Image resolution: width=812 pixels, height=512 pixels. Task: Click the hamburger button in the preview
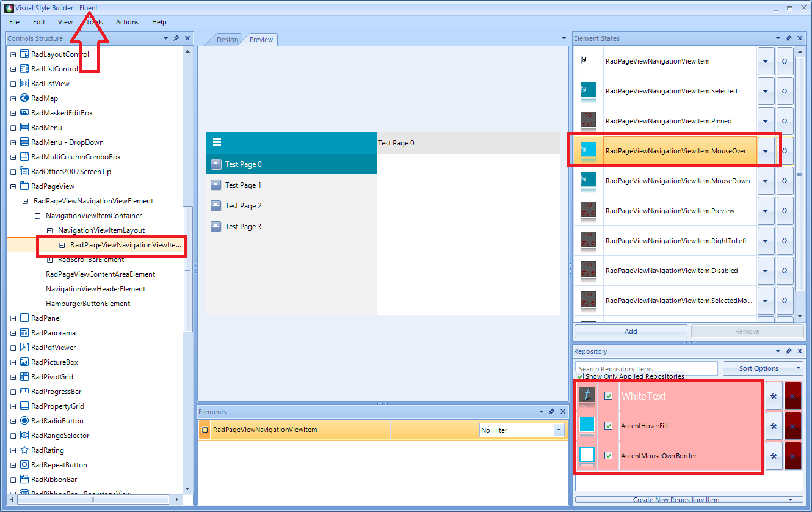click(x=216, y=142)
